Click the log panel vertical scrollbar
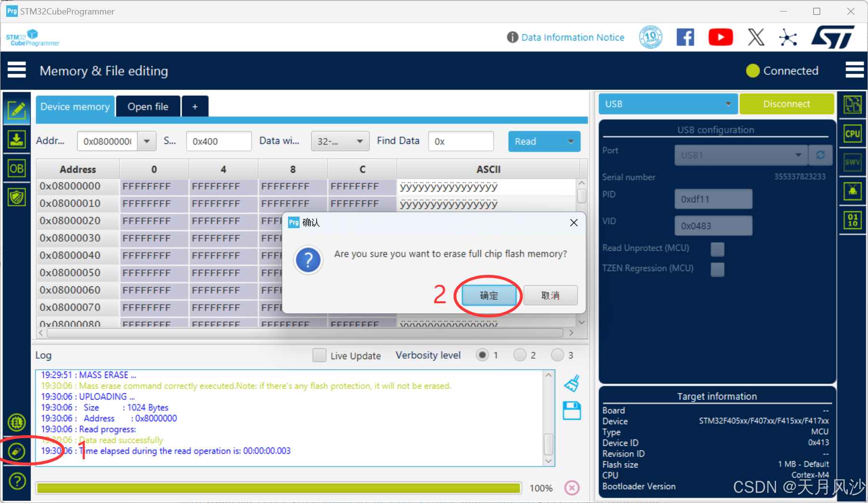 [548, 444]
